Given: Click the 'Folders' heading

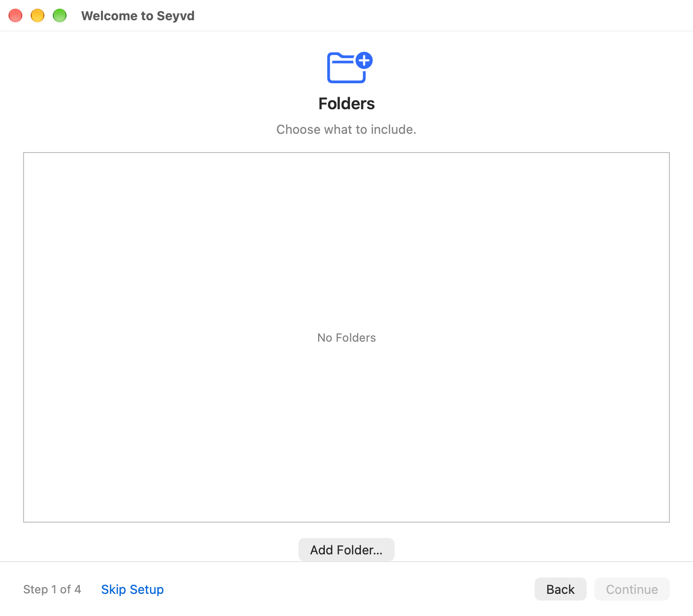Looking at the screenshot, I should [346, 103].
